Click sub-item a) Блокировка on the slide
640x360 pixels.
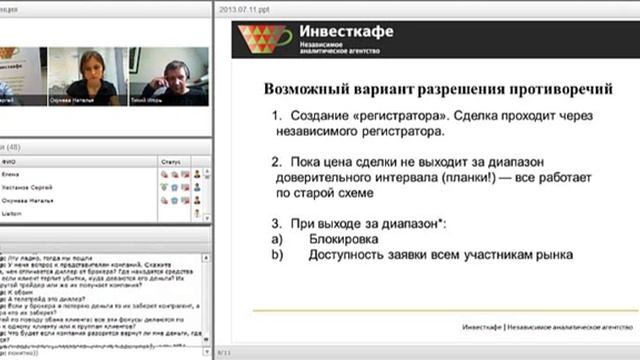click(x=325, y=239)
